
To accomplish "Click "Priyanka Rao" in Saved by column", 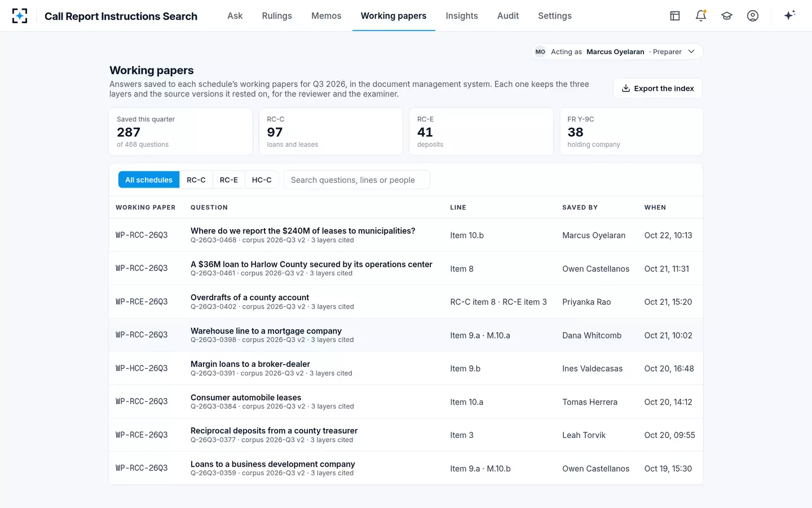I will [x=586, y=302].
